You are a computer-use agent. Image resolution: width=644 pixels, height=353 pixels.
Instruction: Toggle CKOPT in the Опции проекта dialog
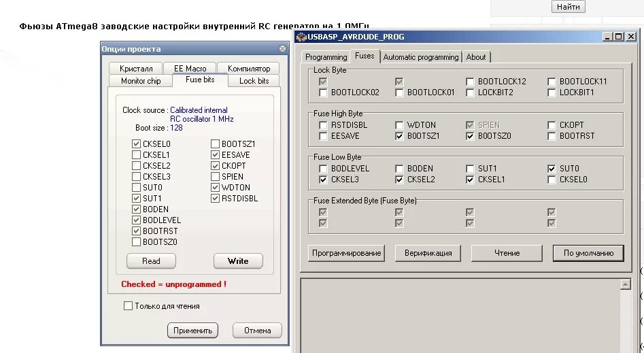click(215, 165)
